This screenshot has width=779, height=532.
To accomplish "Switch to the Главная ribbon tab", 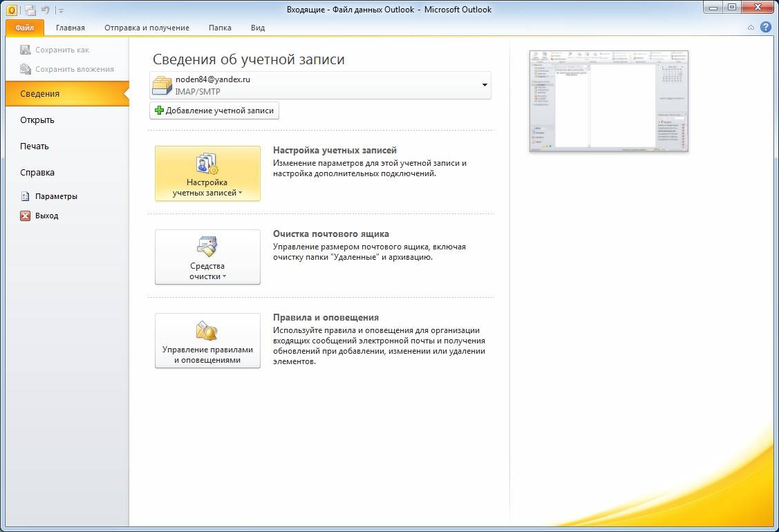I will pos(71,28).
